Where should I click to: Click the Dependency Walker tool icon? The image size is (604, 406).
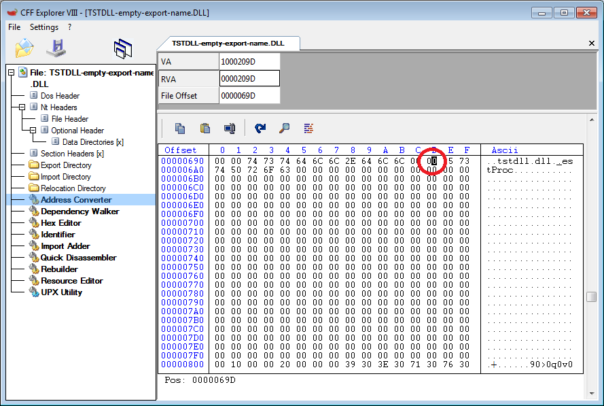tap(34, 211)
